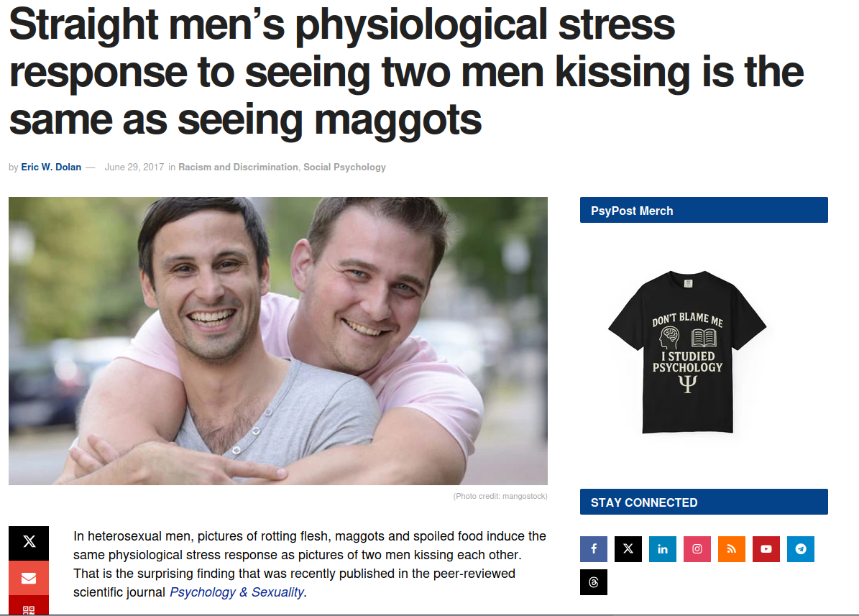
Task: Follow the Psychology & Sexuality journal link
Action: [x=236, y=592]
